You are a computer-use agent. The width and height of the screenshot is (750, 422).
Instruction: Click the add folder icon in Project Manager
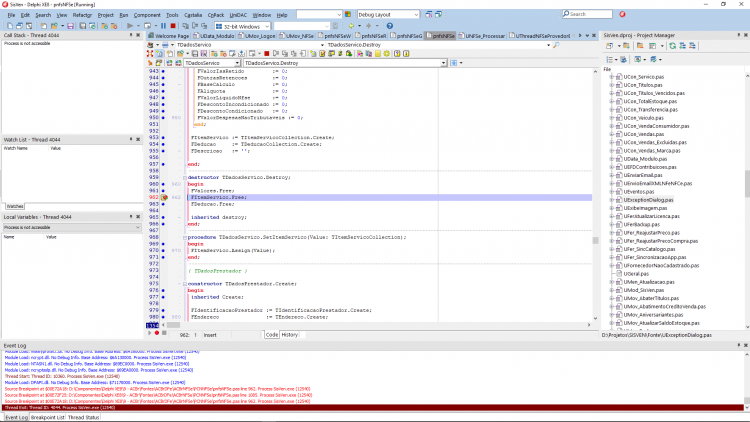626,46
